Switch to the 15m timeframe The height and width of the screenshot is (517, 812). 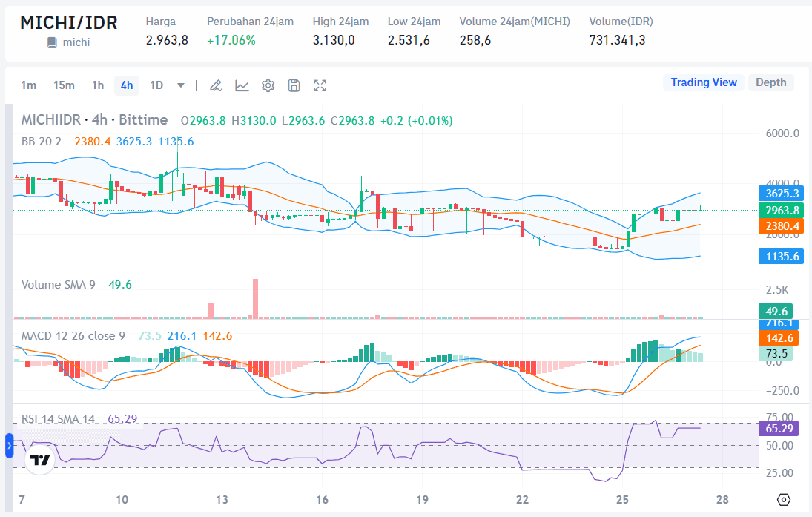(64, 85)
